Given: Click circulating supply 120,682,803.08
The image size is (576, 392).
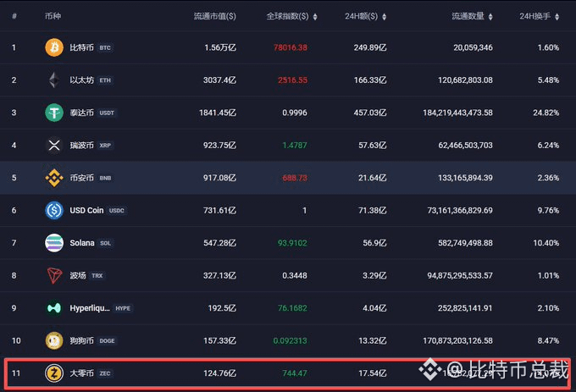Looking at the screenshot, I should pyautogui.click(x=465, y=80).
